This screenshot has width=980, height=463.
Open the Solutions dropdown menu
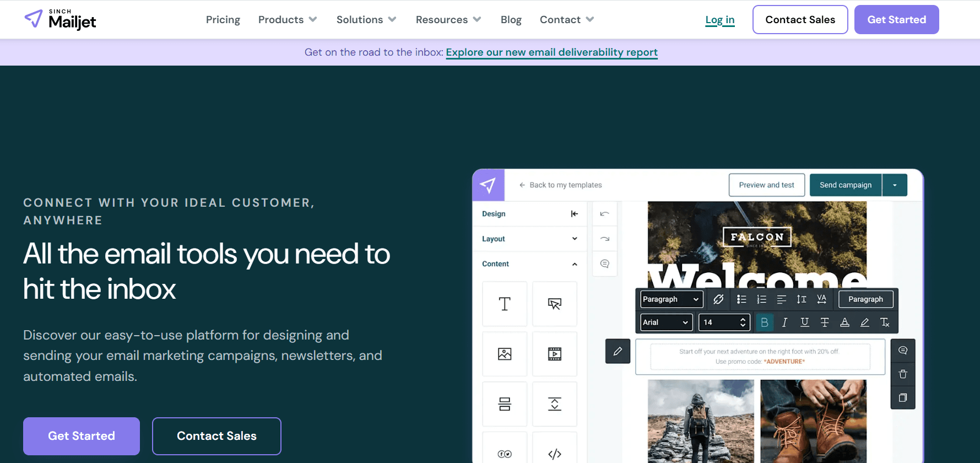(366, 19)
